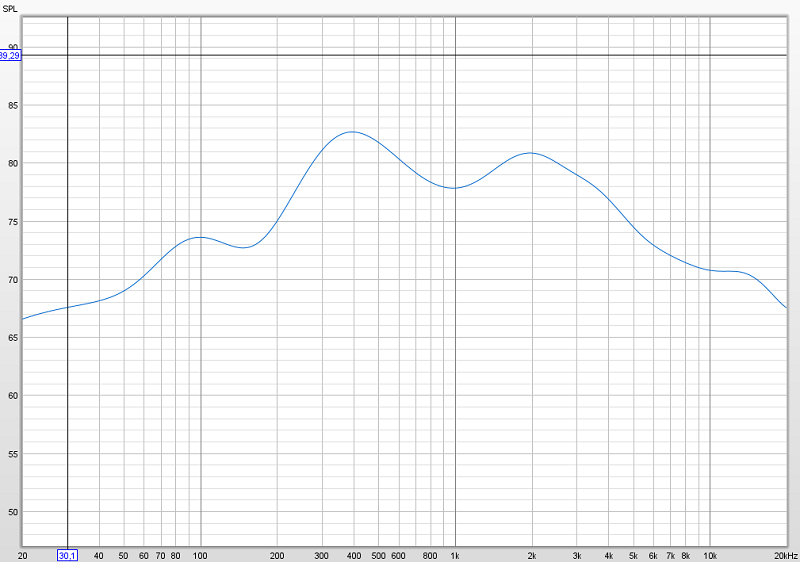
Task: Click the 4k label on frequency axis
Action: click(608, 556)
